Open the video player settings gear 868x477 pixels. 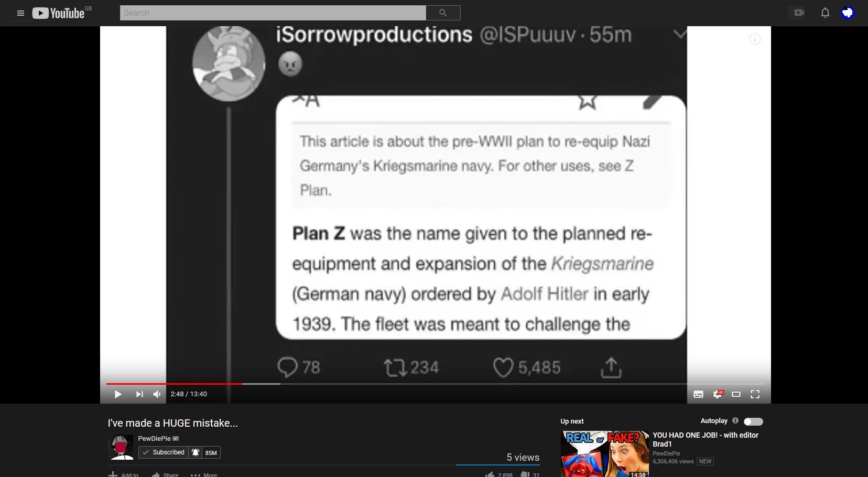click(717, 394)
